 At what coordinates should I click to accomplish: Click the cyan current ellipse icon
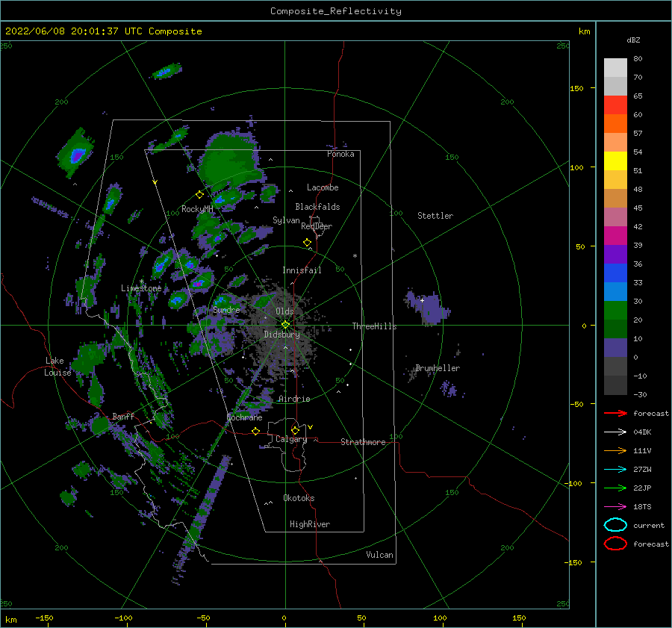pos(615,525)
